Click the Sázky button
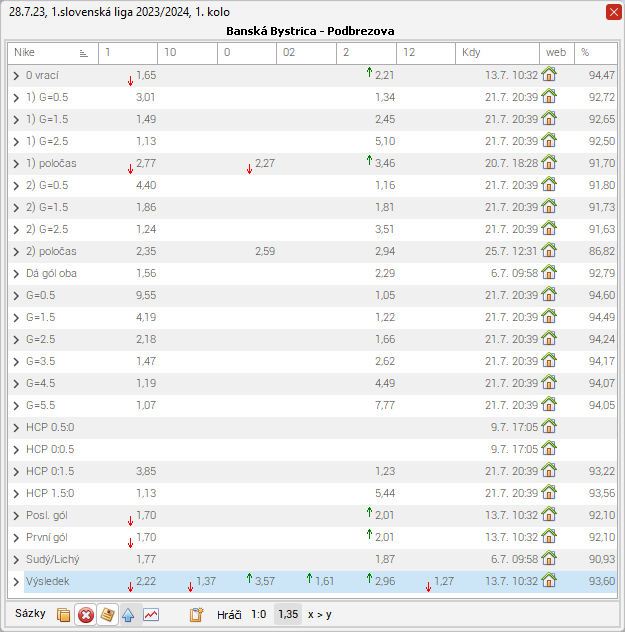Image resolution: width=625 pixels, height=632 pixels. 30,613
